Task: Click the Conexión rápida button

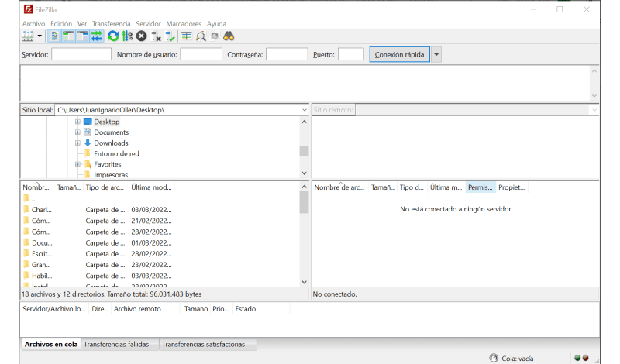Action: (399, 54)
